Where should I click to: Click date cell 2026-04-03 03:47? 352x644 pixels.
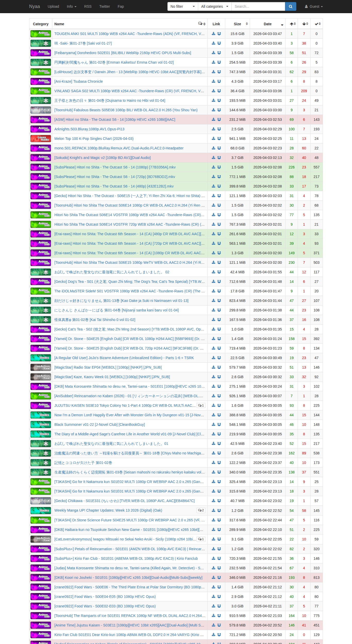(x=267, y=34)
